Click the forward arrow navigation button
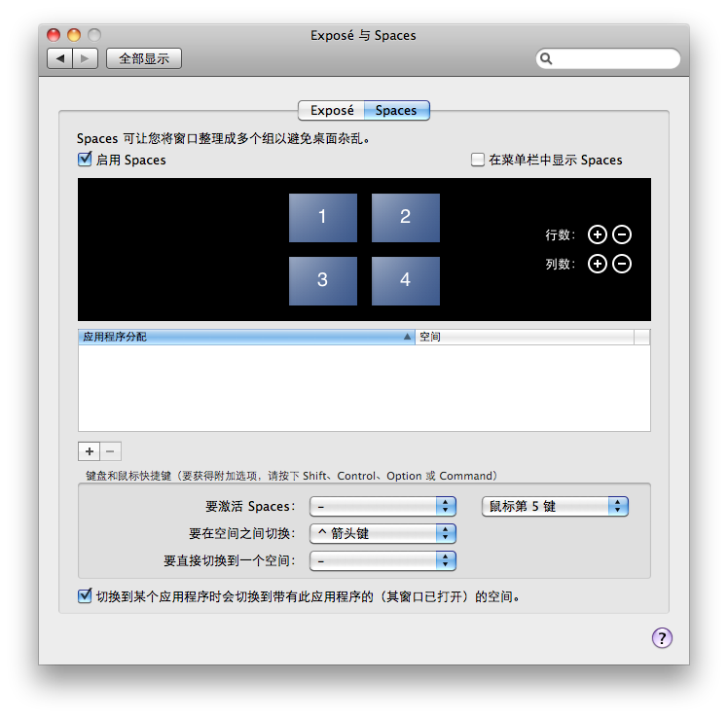 tap(85, 58)
